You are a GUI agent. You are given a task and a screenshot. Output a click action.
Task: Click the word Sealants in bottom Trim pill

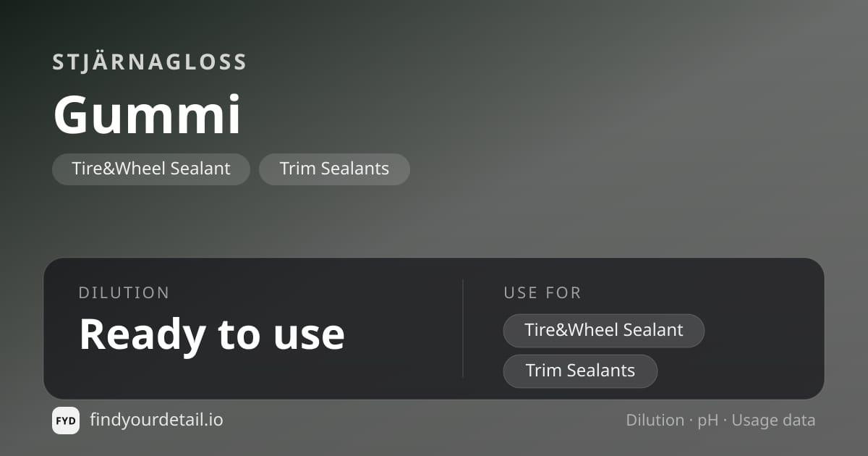pos(600,371)
